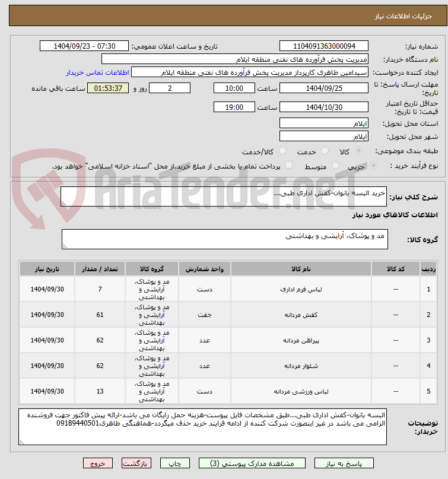448x479 pixels.
Task: Select the خدمت radio button
Action: coord(325,151)
